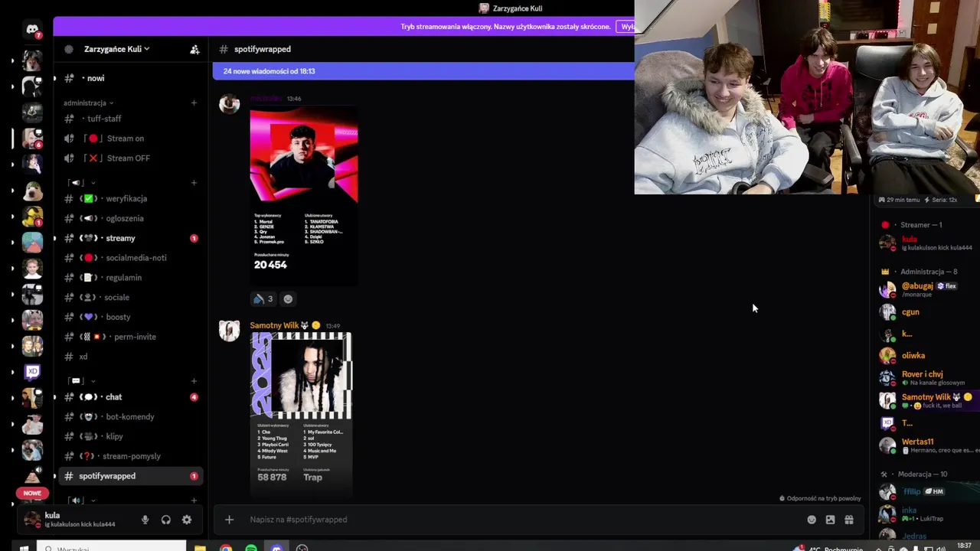This screenshot has height=551, width=980.
Task: Open Samotny Wilk's Spotify Wrapped image
Action: point(302,415)
